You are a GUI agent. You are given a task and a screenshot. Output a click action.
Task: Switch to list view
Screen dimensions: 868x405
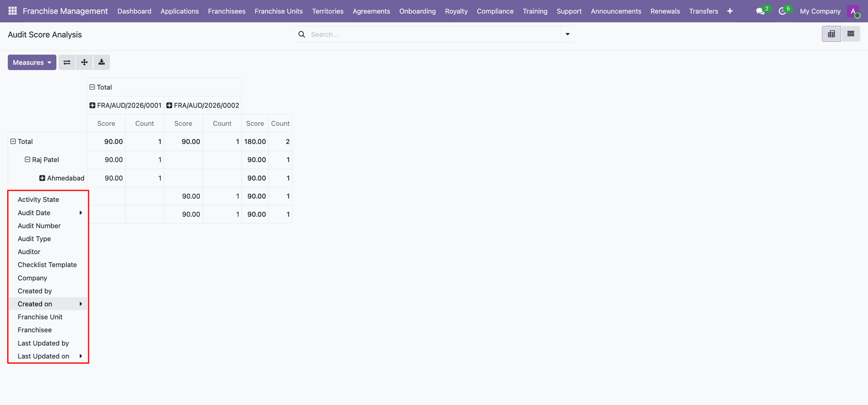click(x=850, y=34)
